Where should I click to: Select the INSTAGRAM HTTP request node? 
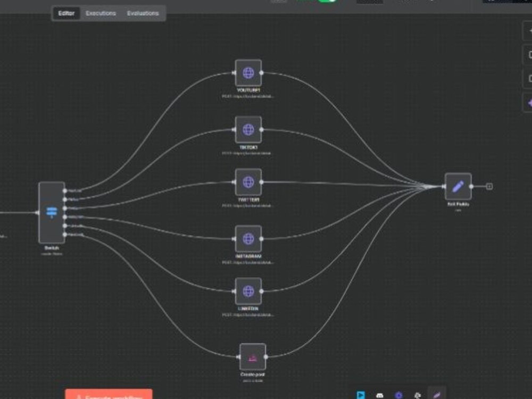tap(248, 239)
